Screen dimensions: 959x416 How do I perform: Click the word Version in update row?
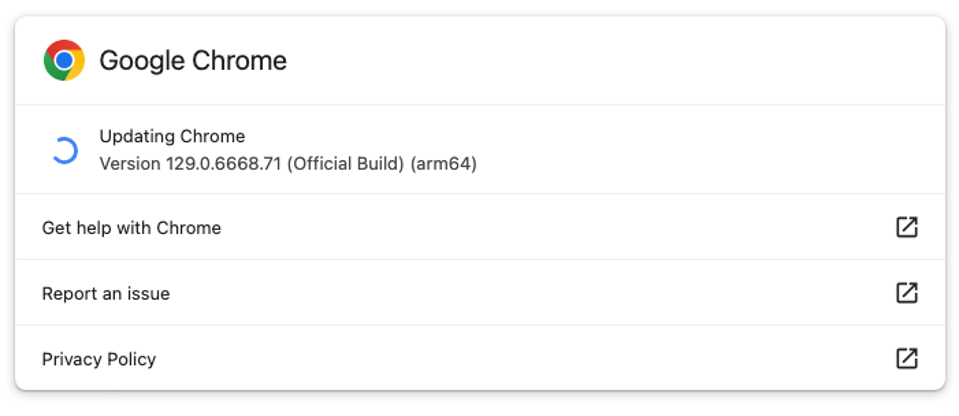pyautogui.click(x=130, y=163)
